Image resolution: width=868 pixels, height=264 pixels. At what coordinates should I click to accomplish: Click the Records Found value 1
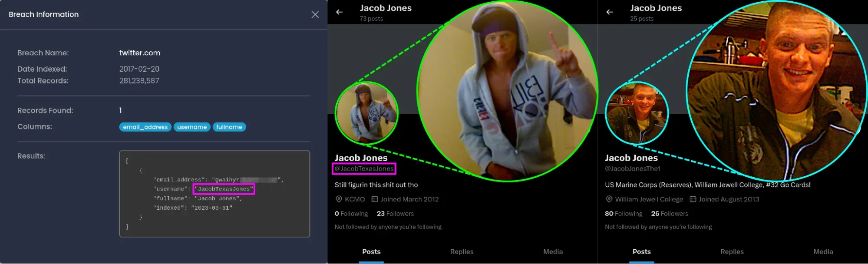point(120,111)
